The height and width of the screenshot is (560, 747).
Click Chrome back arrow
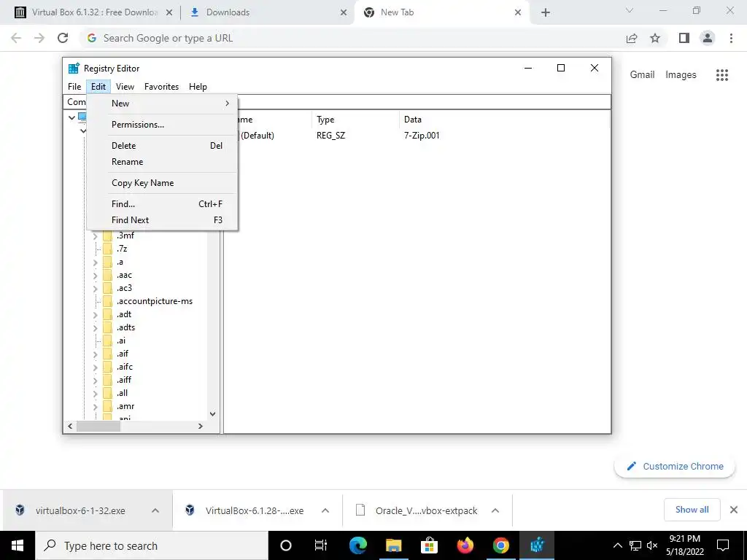[x=16, y=38]
